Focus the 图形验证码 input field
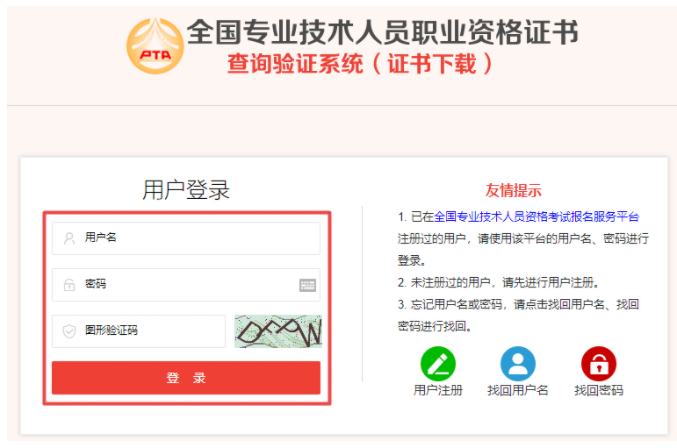This screenshot has height=448, width=677. (139, 331)
